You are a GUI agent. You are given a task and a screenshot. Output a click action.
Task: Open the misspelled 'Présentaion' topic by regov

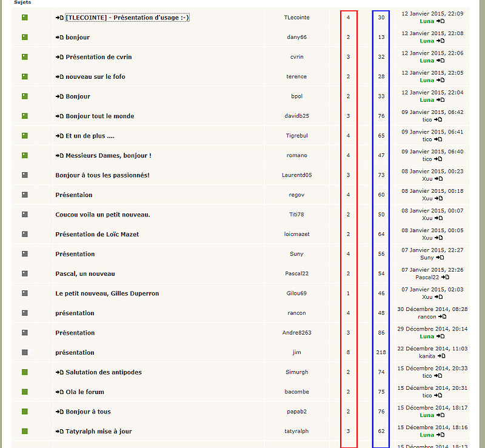74,195
